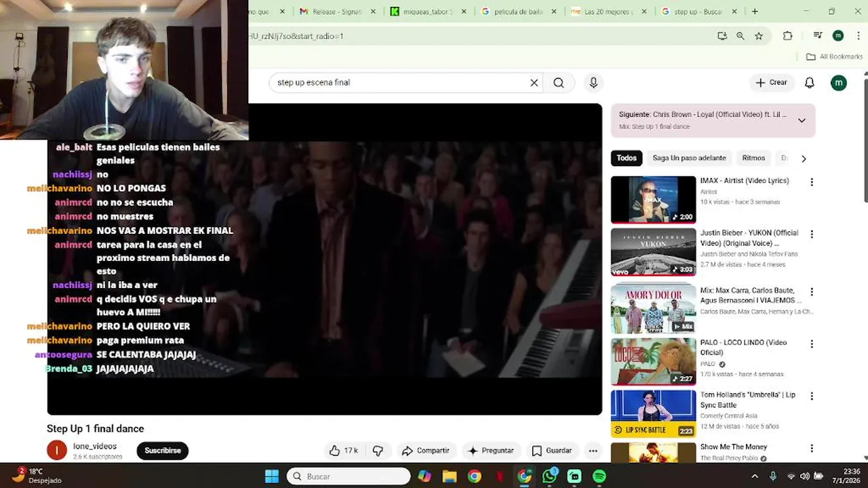Show hidden system tray icons
Screen dimensions: 868x488
755,476
